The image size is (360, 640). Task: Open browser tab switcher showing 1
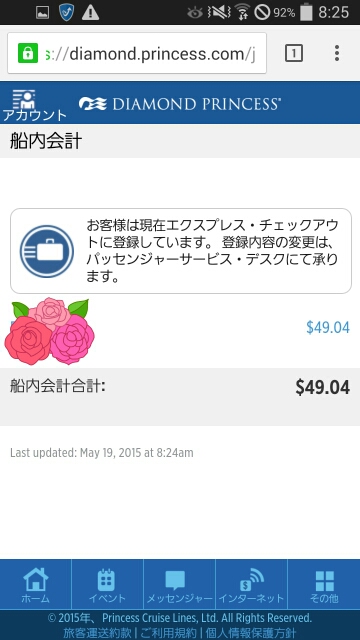(x=293, y=53)
